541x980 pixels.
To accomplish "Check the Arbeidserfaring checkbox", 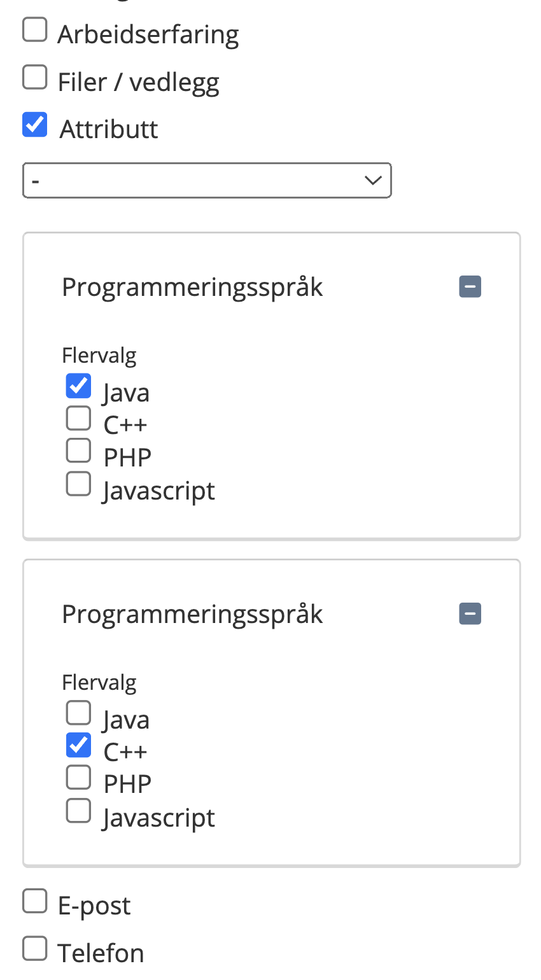I will [x=35, y=30].
